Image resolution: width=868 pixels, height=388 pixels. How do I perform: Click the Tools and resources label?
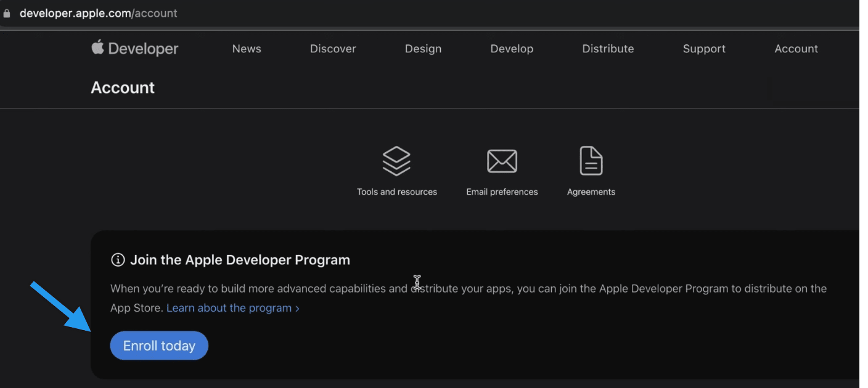click(397, 192)
